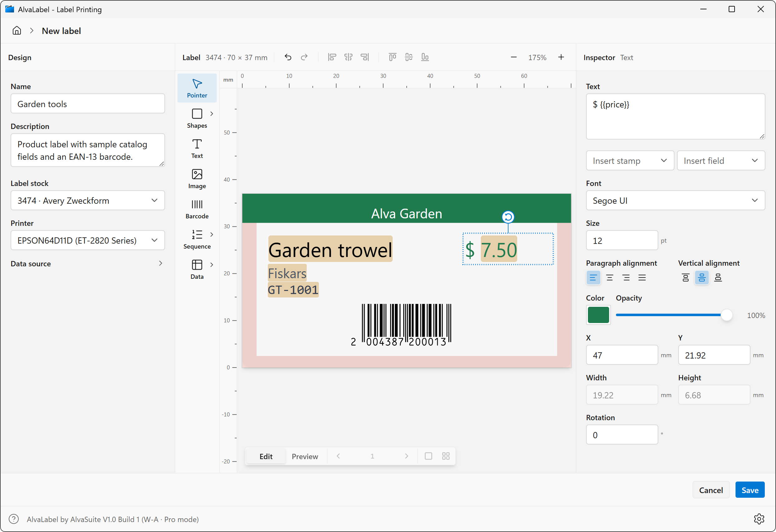Open the help question mark icon
Viewport: 776px width, 532px height.
pyautogui.click(x=14, y=519)
